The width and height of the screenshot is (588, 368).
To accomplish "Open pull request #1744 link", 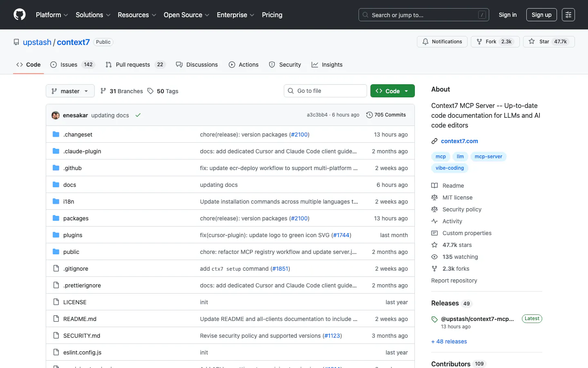I will 341,235.
